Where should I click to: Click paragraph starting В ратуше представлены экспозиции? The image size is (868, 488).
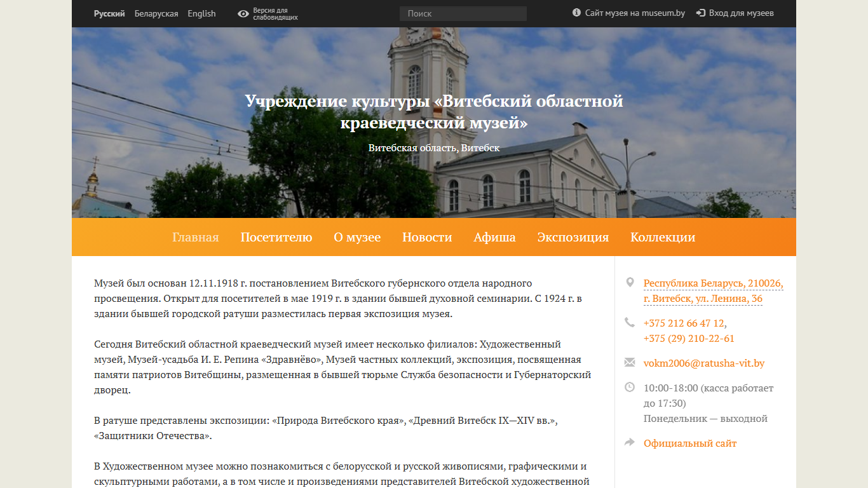(326, 428)
